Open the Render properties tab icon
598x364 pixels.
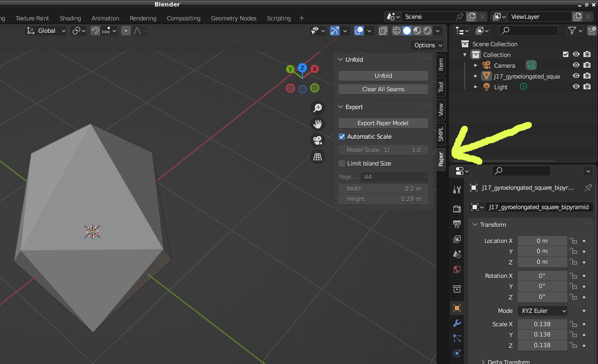[457, 209]
